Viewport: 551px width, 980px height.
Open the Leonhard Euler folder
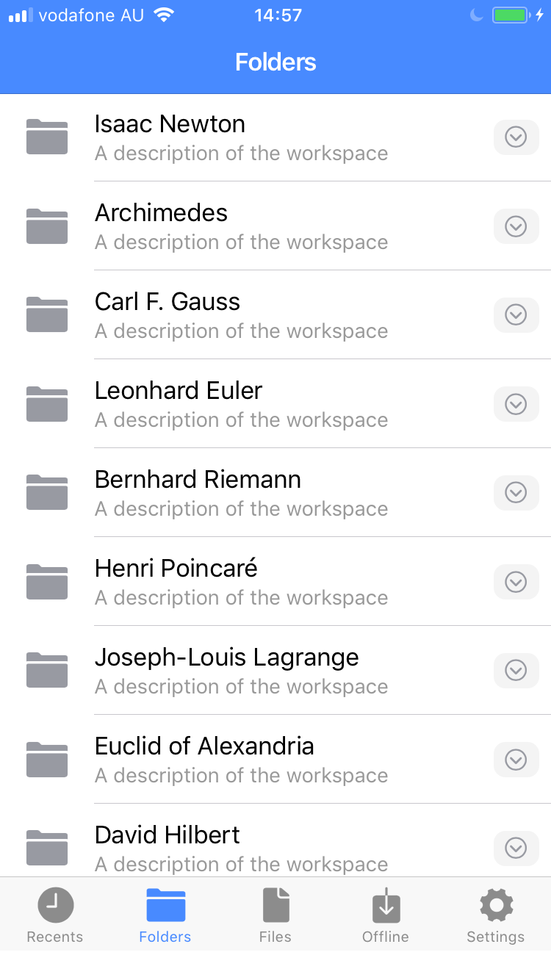tap(220, 403)
